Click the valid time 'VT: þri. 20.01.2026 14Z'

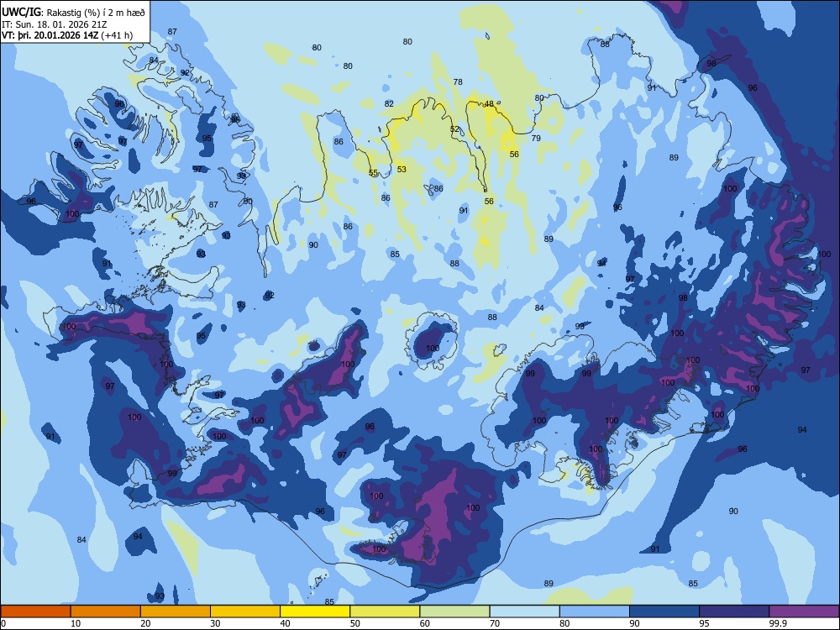(50, 35)
